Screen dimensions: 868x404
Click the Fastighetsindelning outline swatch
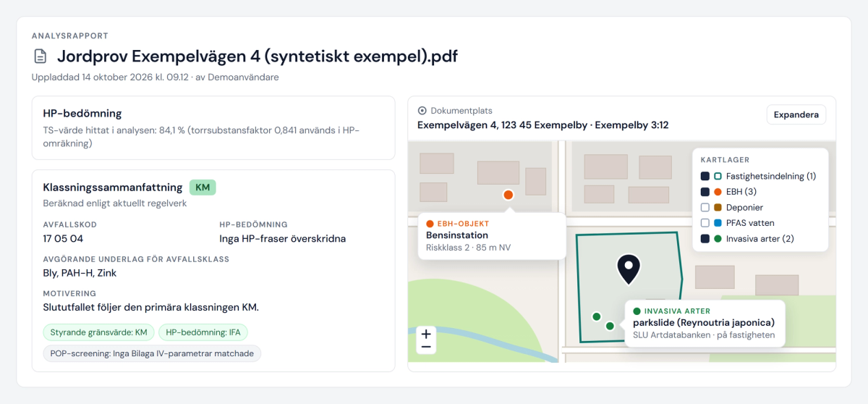coord(718,176)
